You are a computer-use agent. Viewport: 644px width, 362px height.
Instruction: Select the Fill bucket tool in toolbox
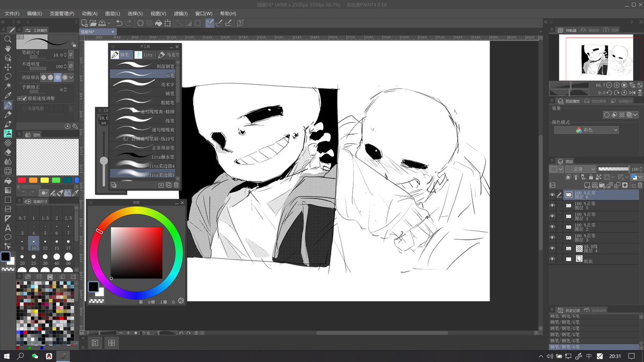click(8, 181)
